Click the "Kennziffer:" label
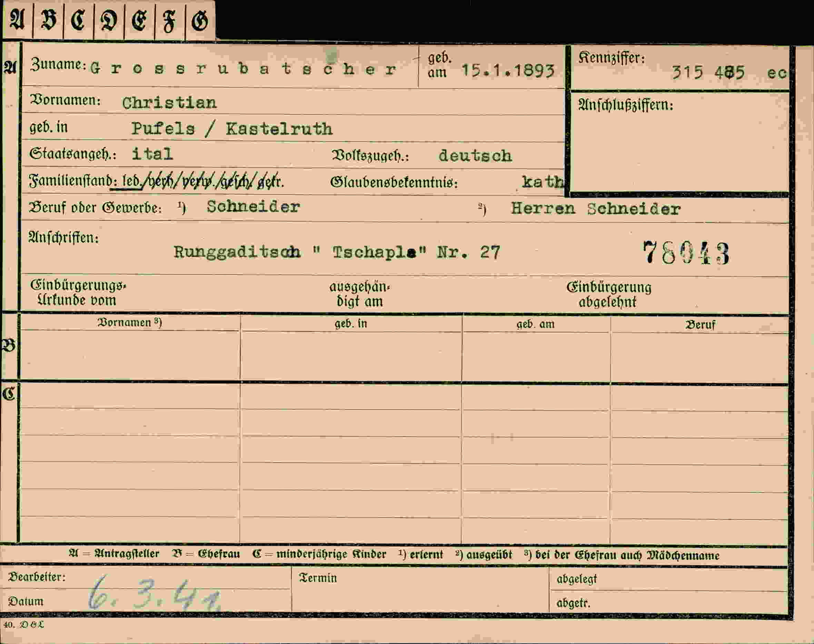 coord(612,58)
